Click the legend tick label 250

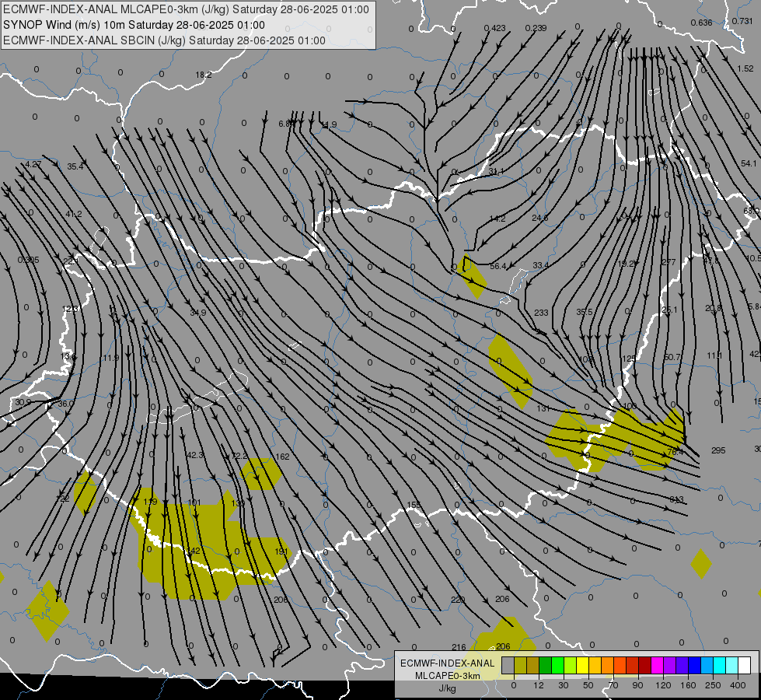pyautogui.click(x=713, y=685)
